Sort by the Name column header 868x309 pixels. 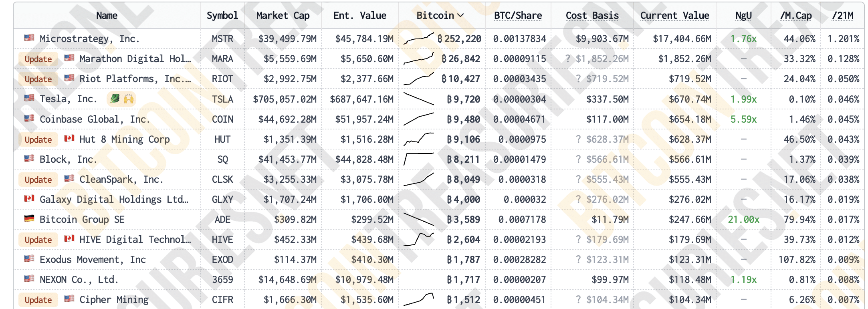(107, 16)
